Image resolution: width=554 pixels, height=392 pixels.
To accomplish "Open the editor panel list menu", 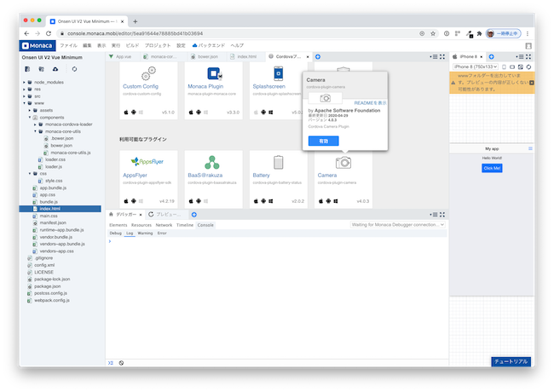I will click(x=434, y=56).
